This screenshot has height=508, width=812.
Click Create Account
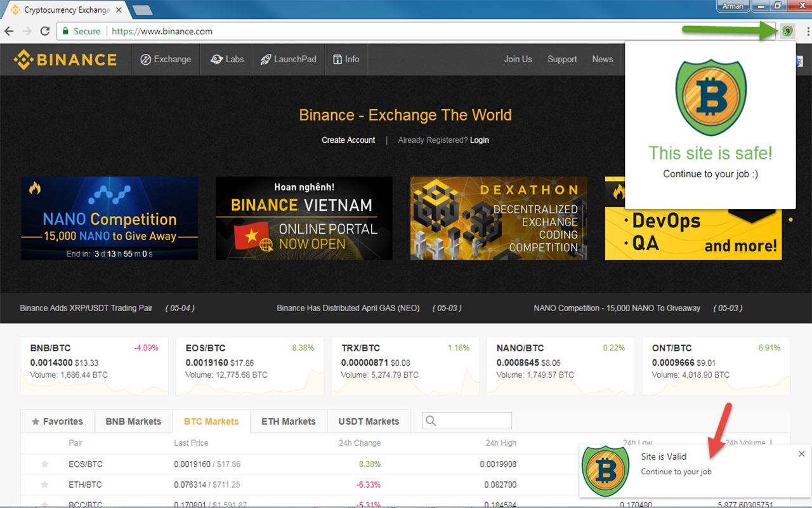(348, 140)
